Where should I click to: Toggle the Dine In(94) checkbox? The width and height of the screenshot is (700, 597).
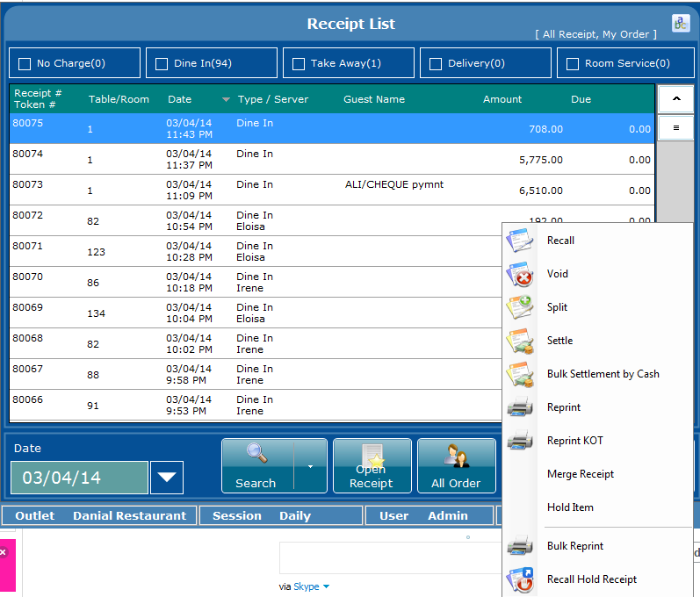[x=161, y=64]
